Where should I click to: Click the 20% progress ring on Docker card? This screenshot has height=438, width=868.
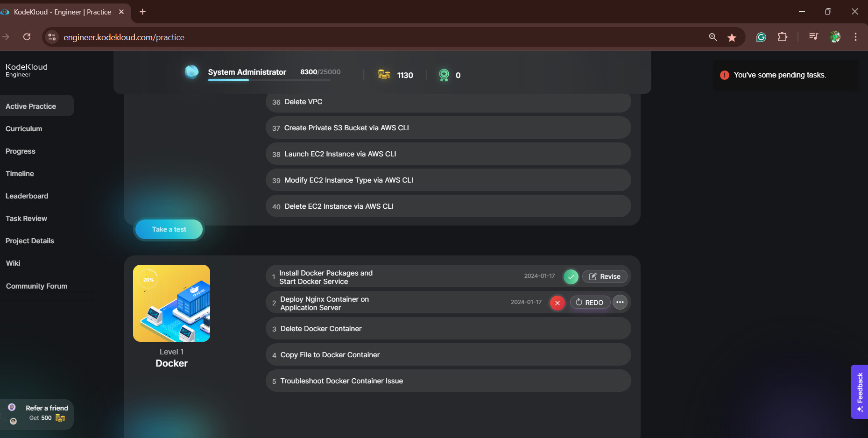pyautogui.click(x=148, y=280)
